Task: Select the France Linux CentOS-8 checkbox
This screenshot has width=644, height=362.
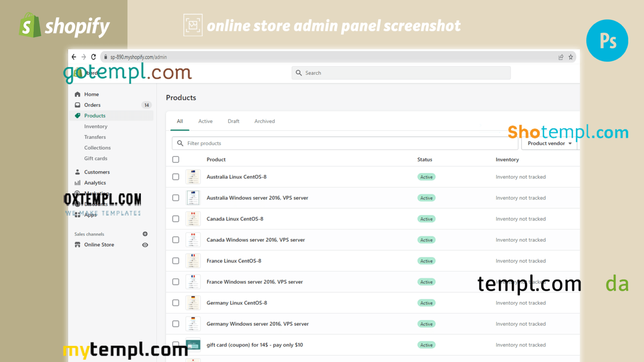Action: [x=176, y=261]
